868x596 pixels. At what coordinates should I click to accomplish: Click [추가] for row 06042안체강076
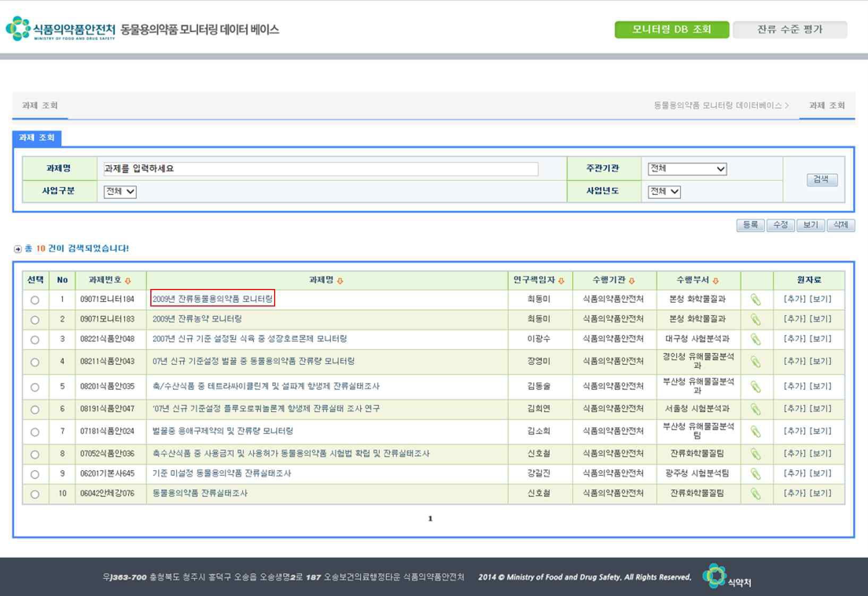point(795,493)
